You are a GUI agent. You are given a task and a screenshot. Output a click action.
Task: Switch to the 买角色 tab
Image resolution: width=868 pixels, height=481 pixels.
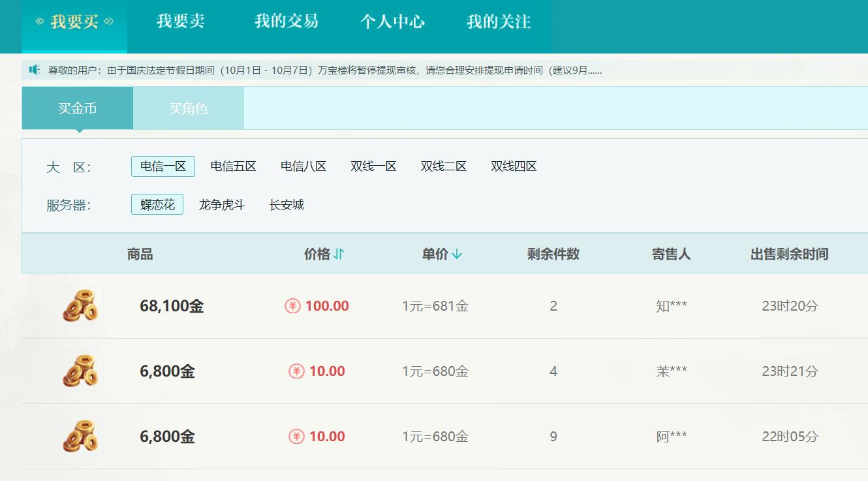pos(188,108)
